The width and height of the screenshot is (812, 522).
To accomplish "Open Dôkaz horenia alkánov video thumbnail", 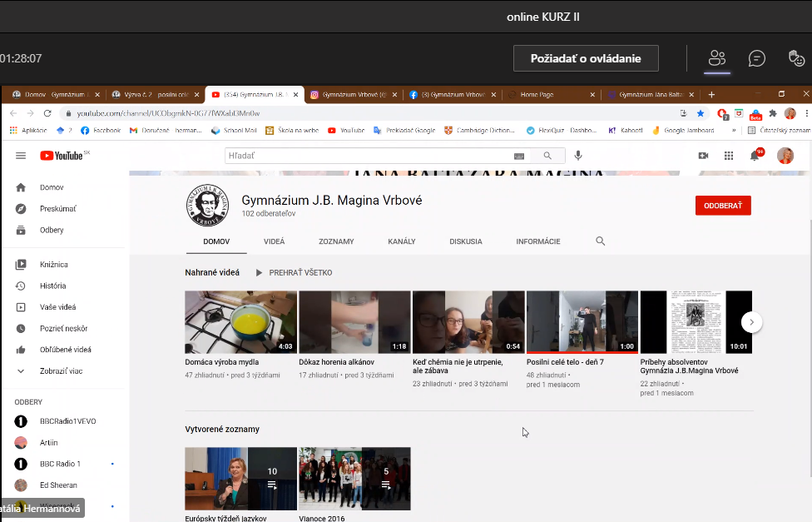I will coord(354,322).
